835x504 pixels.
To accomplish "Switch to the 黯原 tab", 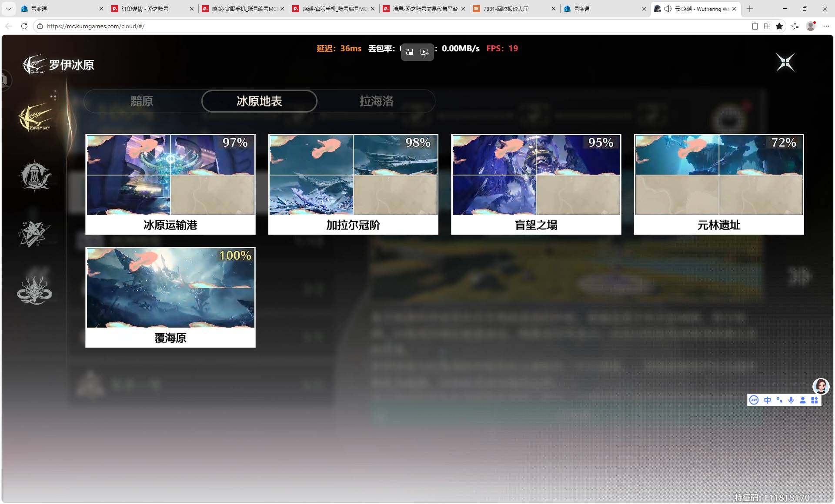I will coord(142,101).
